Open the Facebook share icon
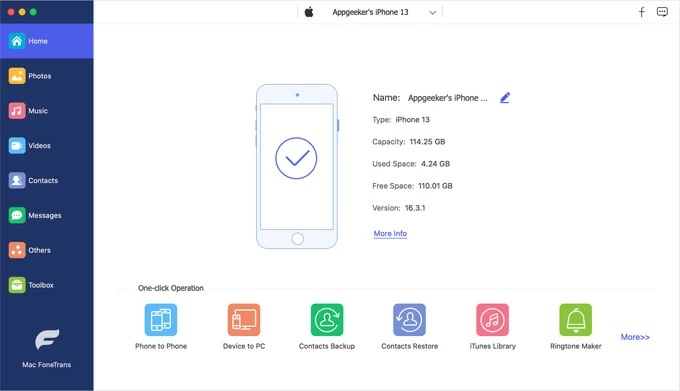 coord(642,12)
